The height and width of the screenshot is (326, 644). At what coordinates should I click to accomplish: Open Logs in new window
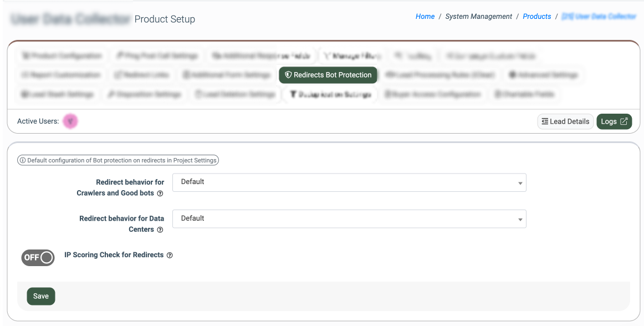point(614,121)
